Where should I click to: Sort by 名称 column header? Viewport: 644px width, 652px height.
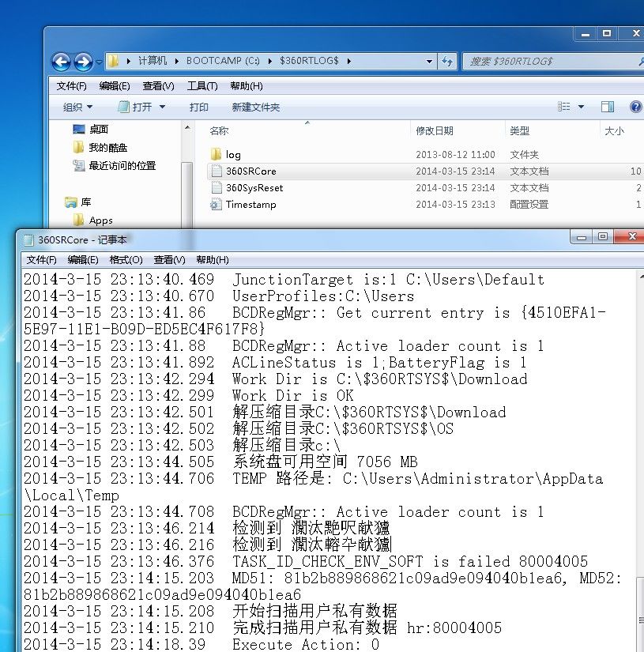(x=219, y=131)
